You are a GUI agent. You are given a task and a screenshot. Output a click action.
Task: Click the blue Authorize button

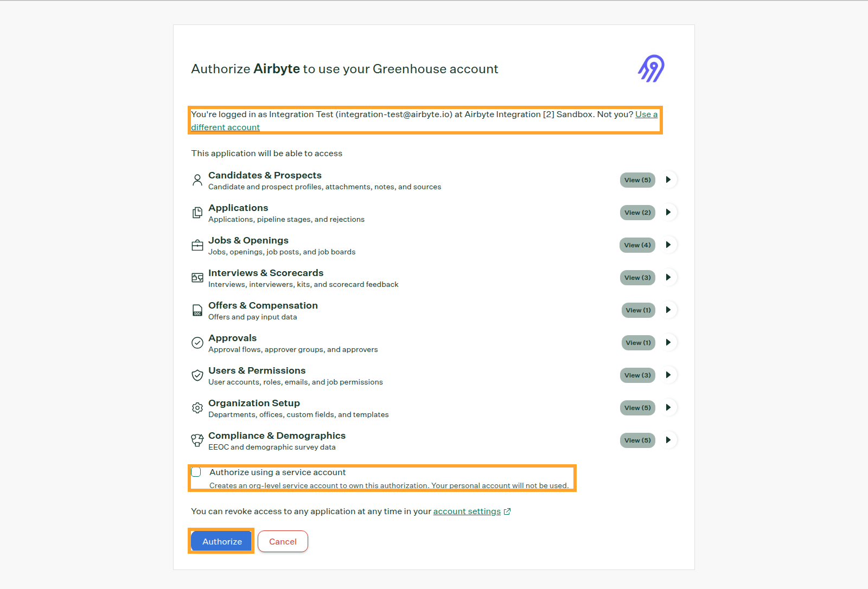[222, 541]
